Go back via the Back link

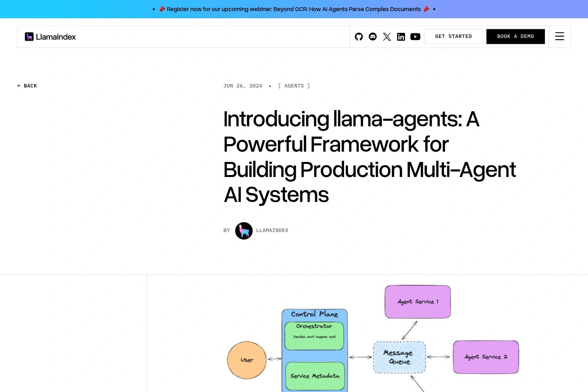pos(27,86)
